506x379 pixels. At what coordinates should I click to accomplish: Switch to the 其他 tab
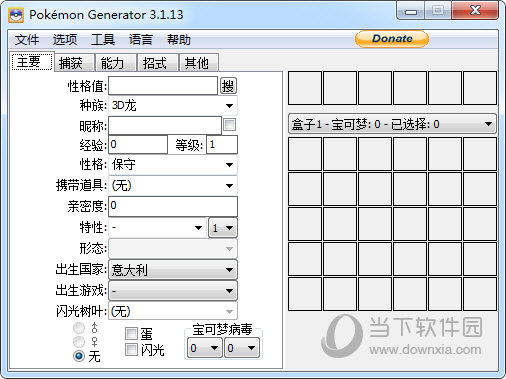(199, 63)
